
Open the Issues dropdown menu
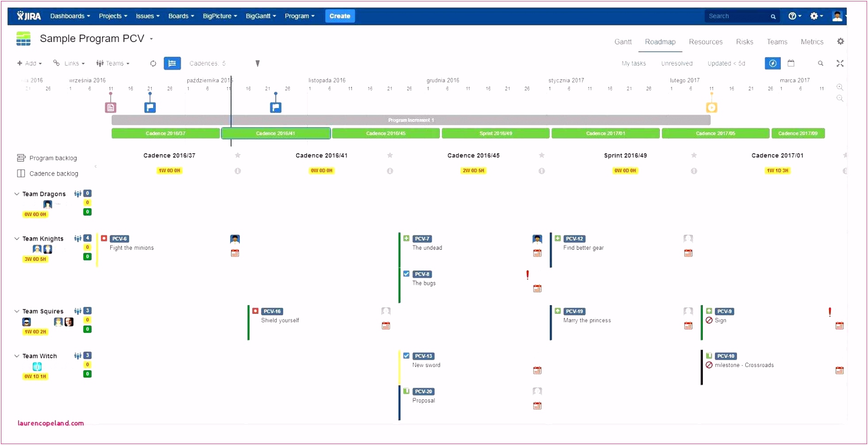[x=148, y=16]
